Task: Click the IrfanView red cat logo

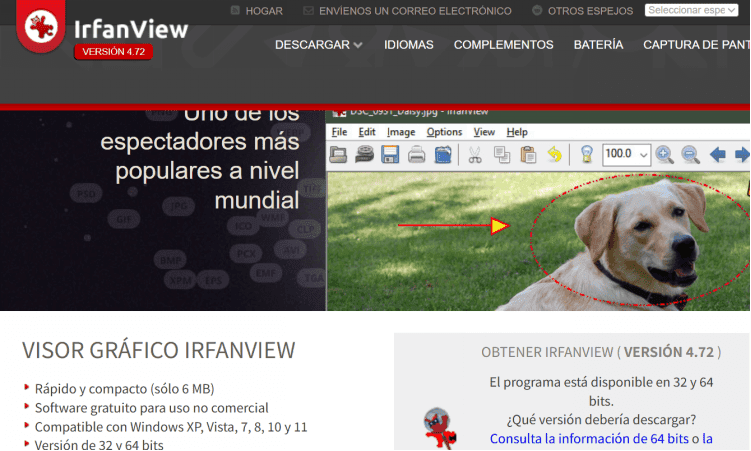Action: [41, 26]
